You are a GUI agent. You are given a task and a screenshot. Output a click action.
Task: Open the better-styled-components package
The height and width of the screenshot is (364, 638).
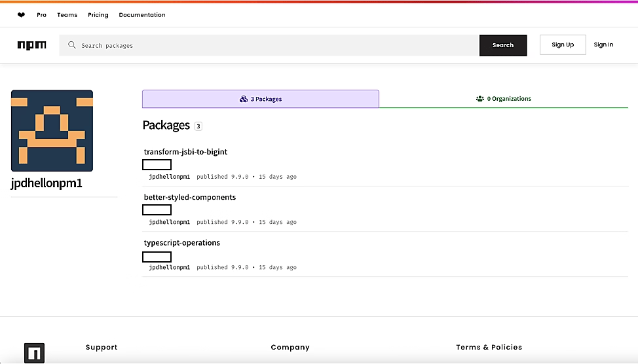pos(189,197)
